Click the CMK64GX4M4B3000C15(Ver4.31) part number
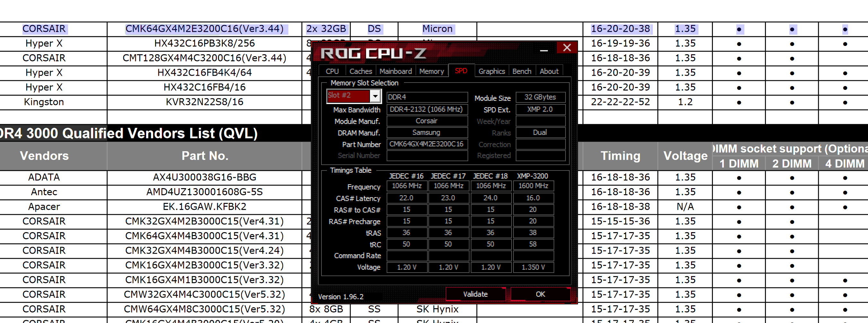The width and height of the screenshot is (868, 323). coord(205,236)
